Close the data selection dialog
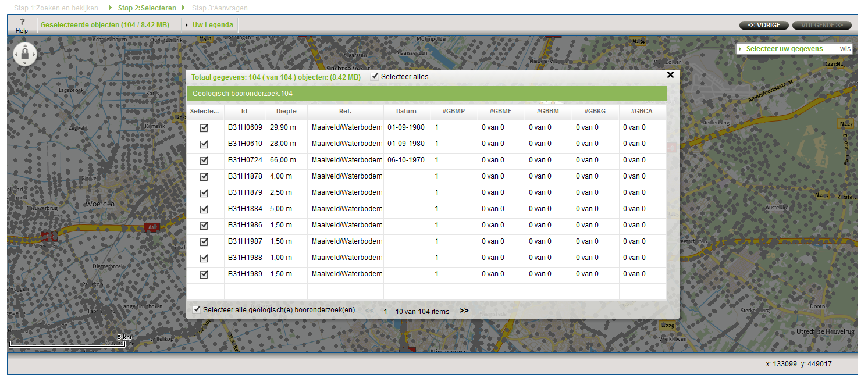The width and height of the screenshot is (868, 378). 670,75
